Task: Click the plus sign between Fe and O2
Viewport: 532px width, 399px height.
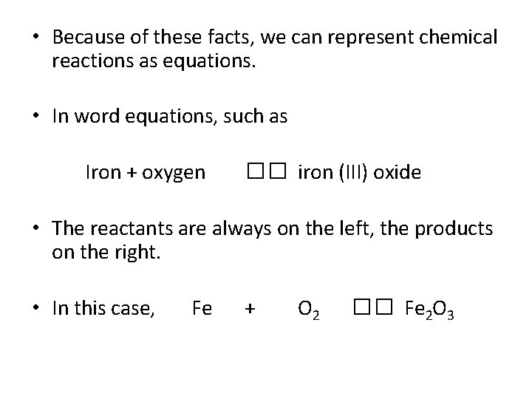Action: click(250, 310)
